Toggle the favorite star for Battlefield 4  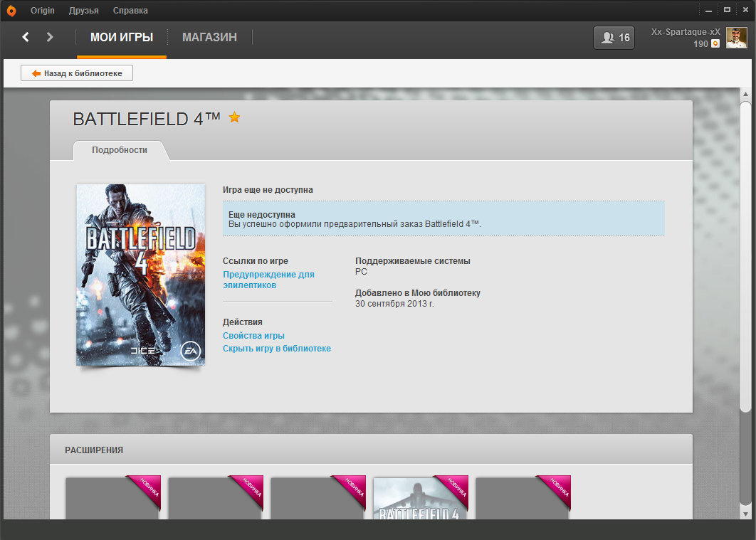point(234,117)
